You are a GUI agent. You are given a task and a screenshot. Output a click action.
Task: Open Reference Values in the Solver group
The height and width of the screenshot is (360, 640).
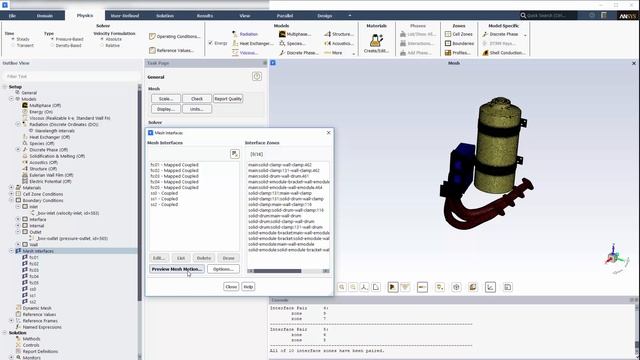point(171,50)
